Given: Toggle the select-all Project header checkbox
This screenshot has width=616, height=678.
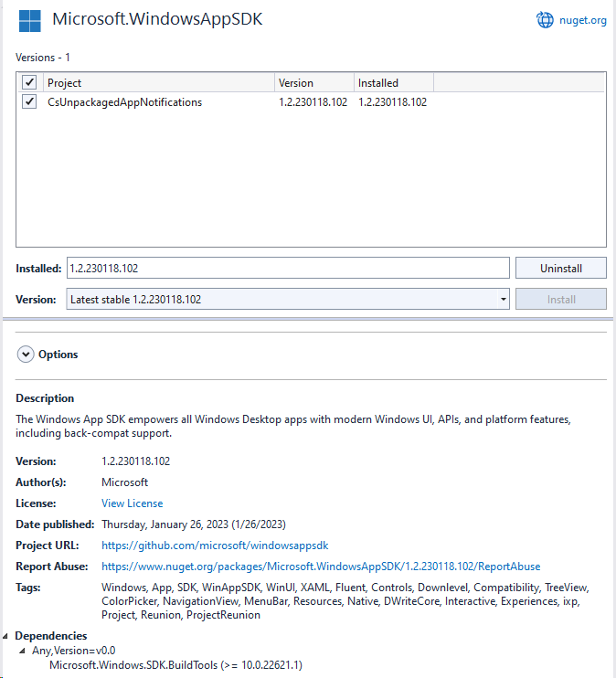Looking at the screenshot, I should (29, 82).
